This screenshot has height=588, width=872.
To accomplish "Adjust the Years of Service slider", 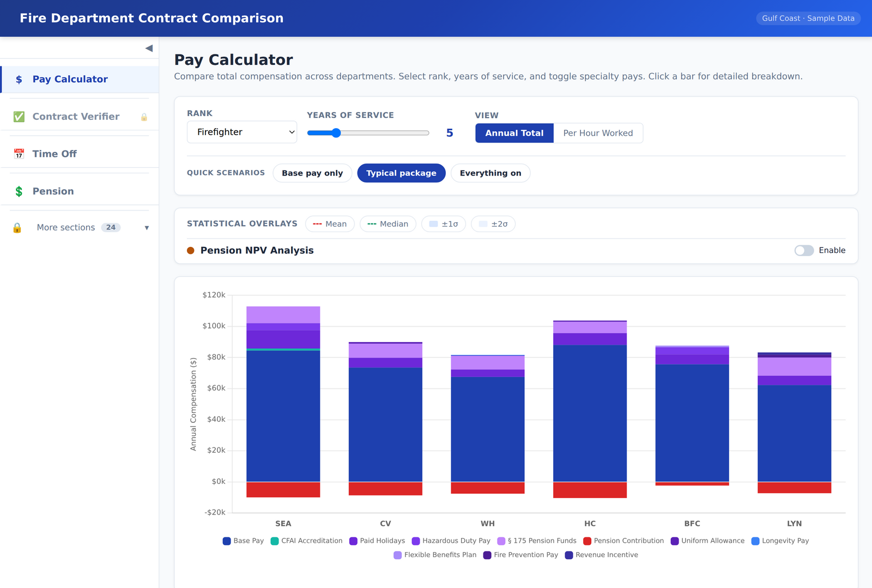I will 368,133.
